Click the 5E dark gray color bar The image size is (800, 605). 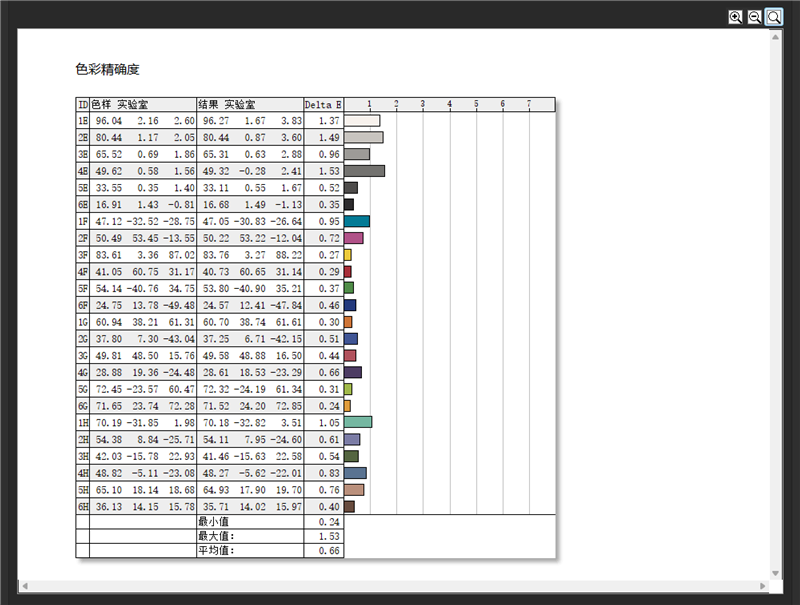[x=351, y=188]
